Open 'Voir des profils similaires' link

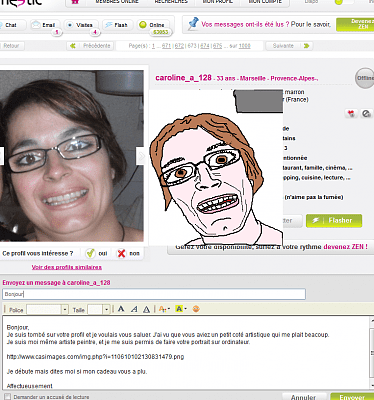click(67, 267)
